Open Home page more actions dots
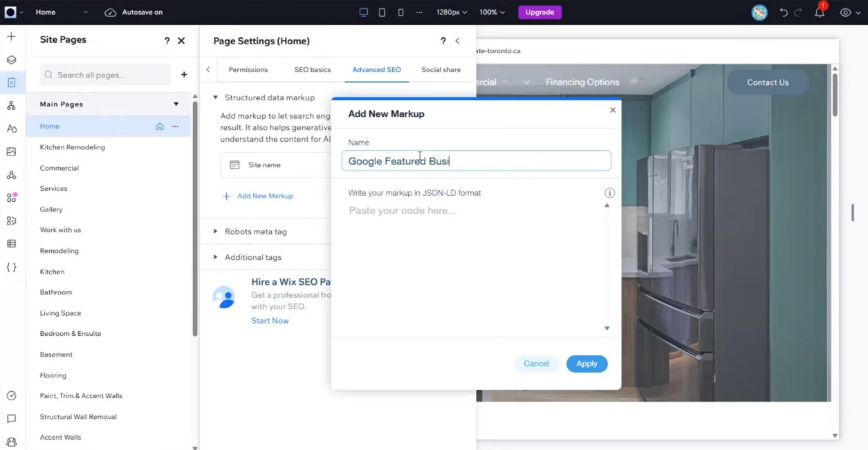The height and width of the screenshot is (450, 868). [176, 126]
